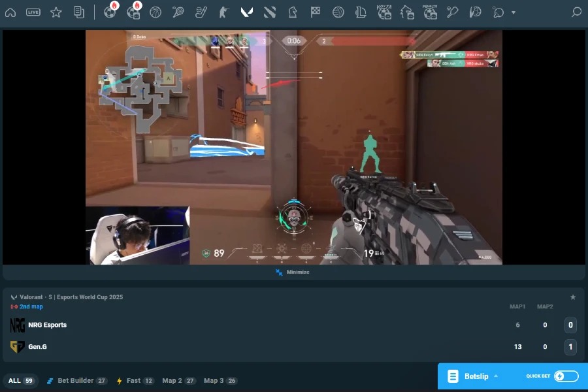Select the Tennis racket sport icon
Image resolution: width=588 pixels, height=392 pixels.
point(178,12)
